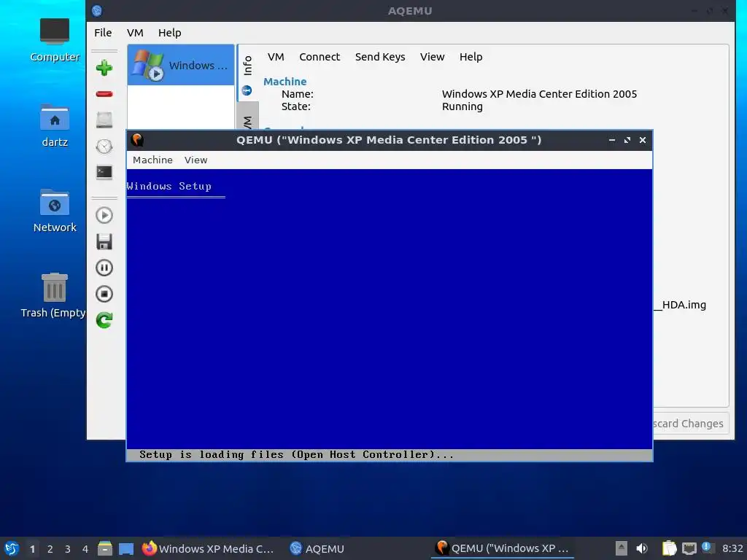Click the QEMU window title bar icon

tap(138, 140)
